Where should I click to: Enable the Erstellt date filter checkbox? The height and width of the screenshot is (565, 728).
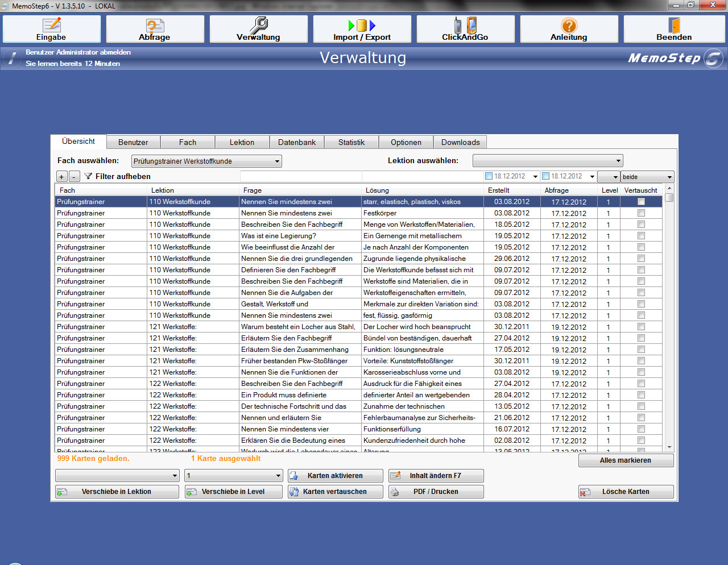pos(489,176)
